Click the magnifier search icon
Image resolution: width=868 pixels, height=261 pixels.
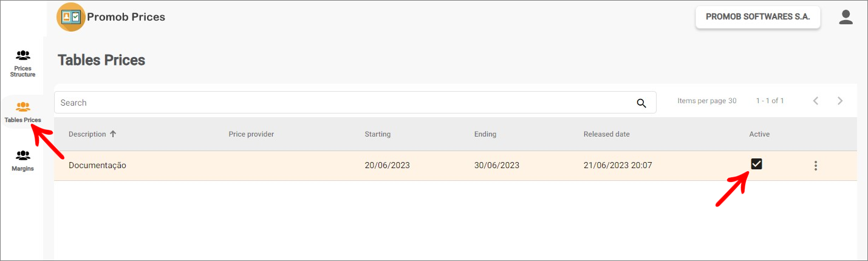(x=641, y=103)
